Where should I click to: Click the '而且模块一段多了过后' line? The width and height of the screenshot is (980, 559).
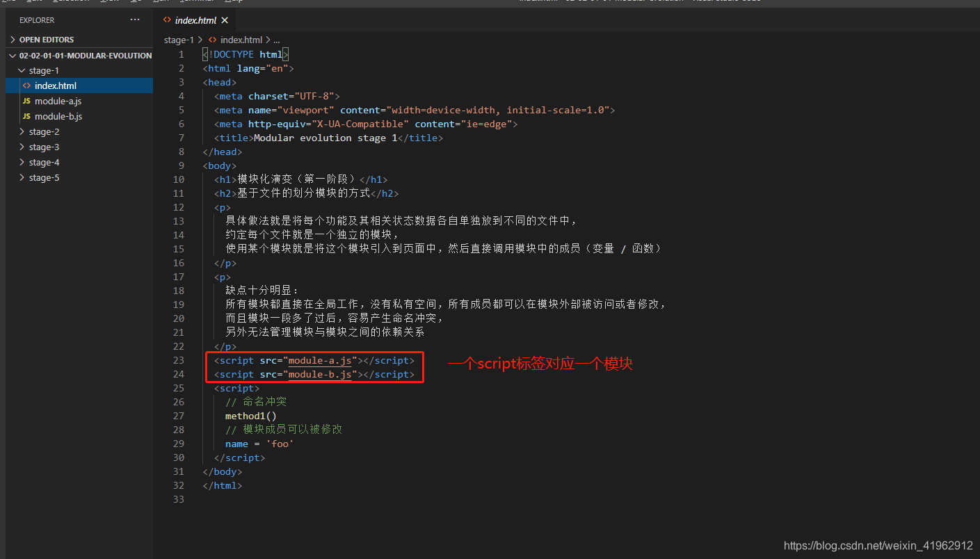pos(335,318)
